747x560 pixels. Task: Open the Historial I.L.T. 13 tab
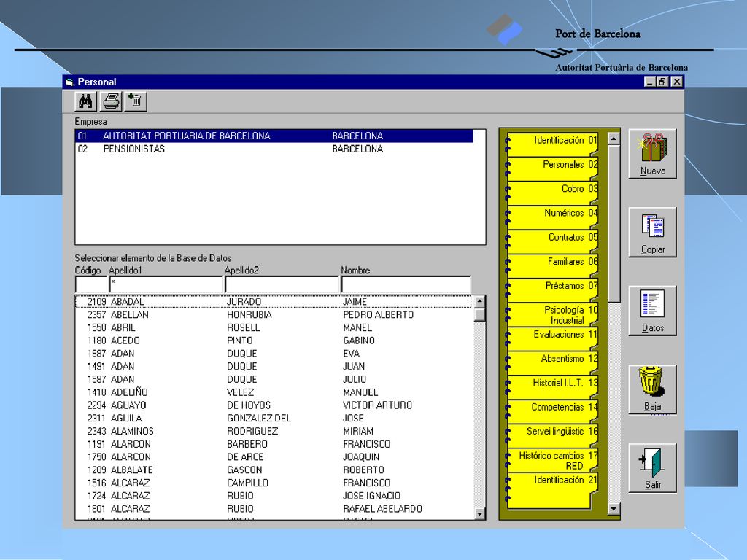point(553,386)
